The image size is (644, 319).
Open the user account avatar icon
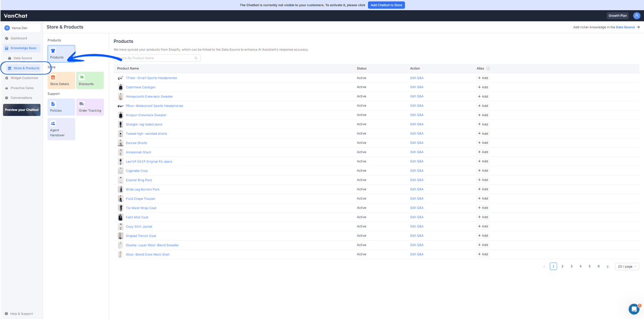tap(637, 16)
